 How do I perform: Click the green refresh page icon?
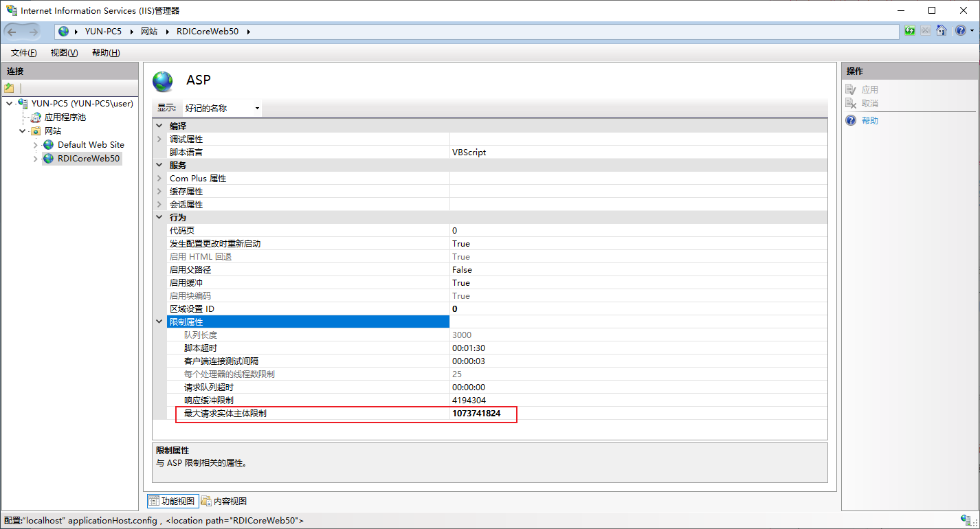point(910,31)
